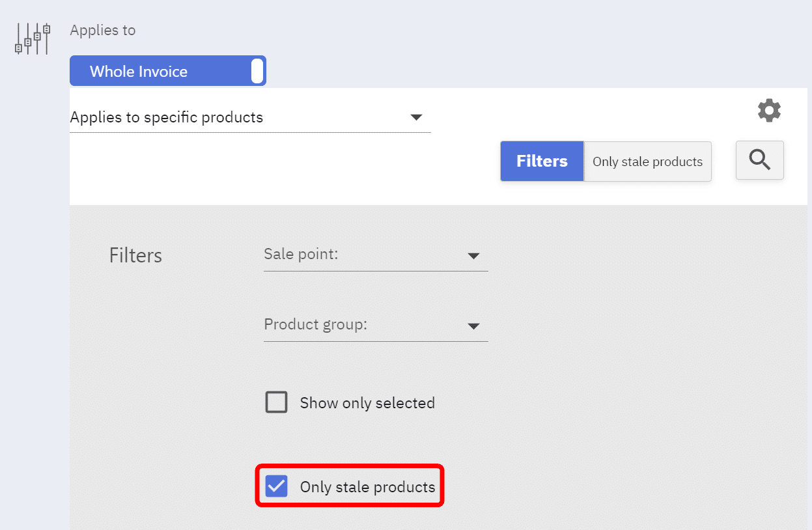Click arrow of Applies to specific products
This screenshot has width=812, height=530.
point(417,118)
